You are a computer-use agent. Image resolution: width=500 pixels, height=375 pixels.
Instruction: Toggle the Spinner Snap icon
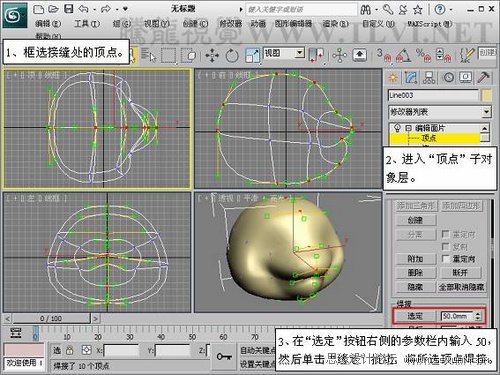(443, 55)
